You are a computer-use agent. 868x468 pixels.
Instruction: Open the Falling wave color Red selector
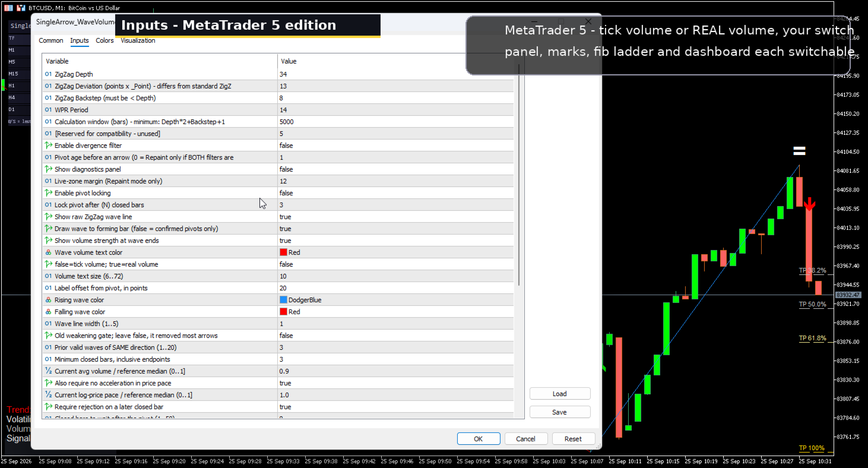click(x=395, y=312)
